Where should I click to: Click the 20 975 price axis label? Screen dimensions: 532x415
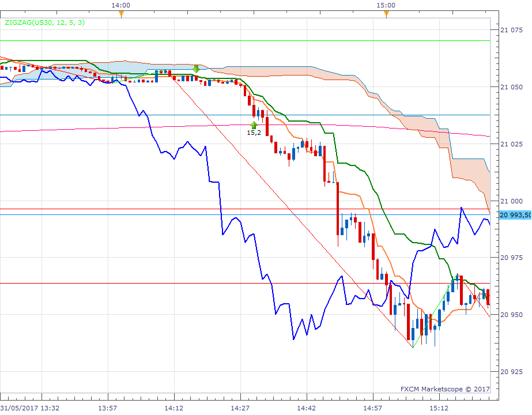coord(512,258)
